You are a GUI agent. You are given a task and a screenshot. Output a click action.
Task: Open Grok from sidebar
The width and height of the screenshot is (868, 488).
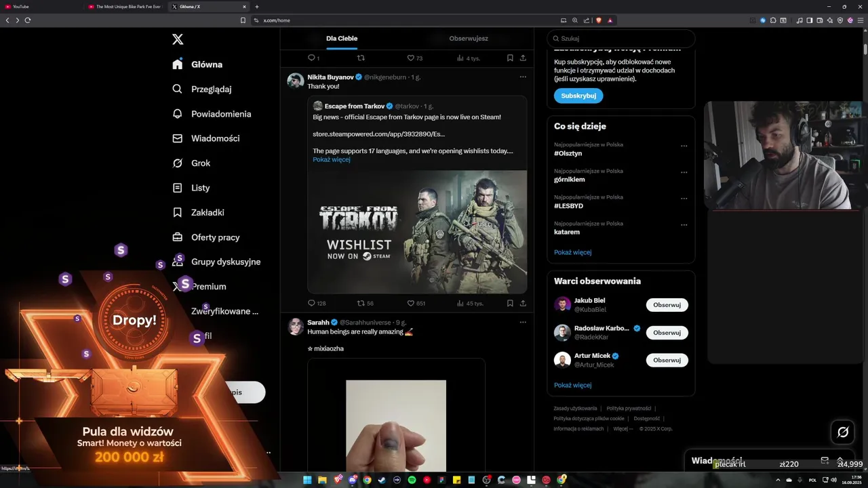tap(191, 163)
